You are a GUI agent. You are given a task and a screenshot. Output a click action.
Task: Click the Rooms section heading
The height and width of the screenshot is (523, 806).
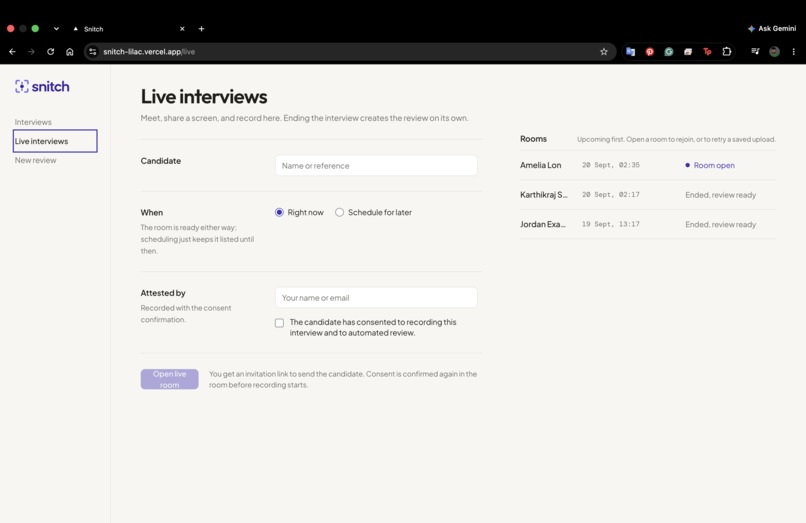tap(533, 139)
